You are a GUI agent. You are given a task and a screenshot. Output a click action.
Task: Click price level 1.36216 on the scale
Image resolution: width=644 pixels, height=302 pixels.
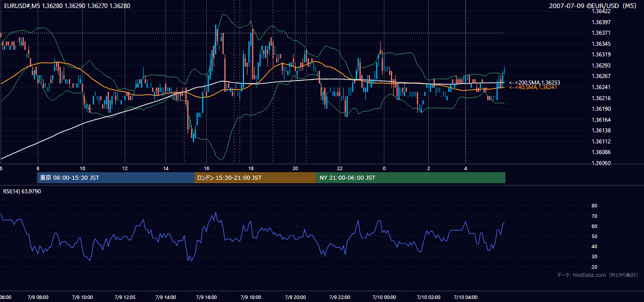point(602,98)
